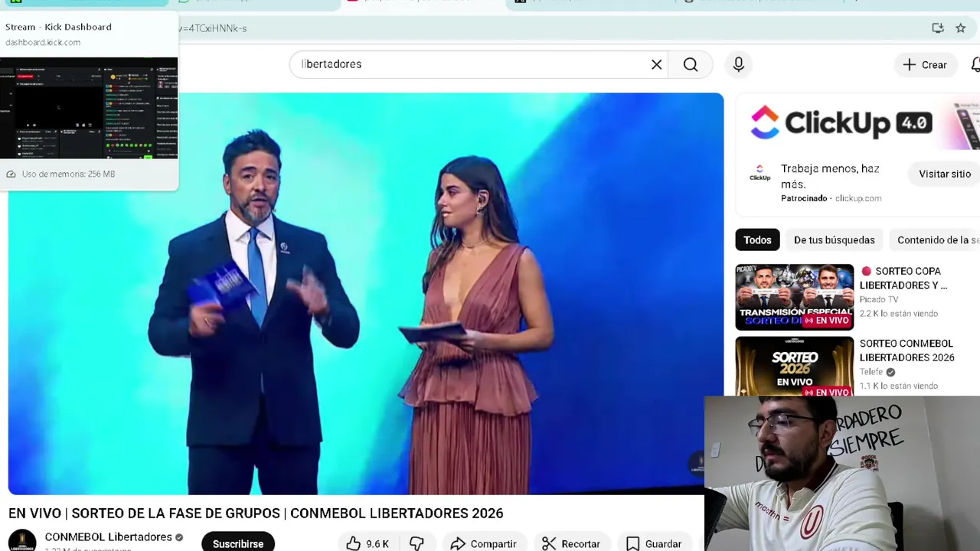
Task: Click the Stream - Kick Dashboard tab preview thumbnail
Action: click(x=89, y=108)
